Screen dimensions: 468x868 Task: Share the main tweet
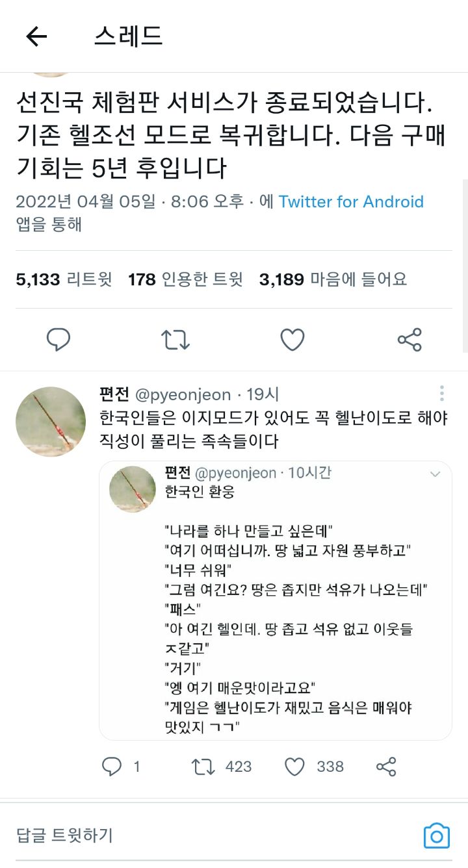409,339
